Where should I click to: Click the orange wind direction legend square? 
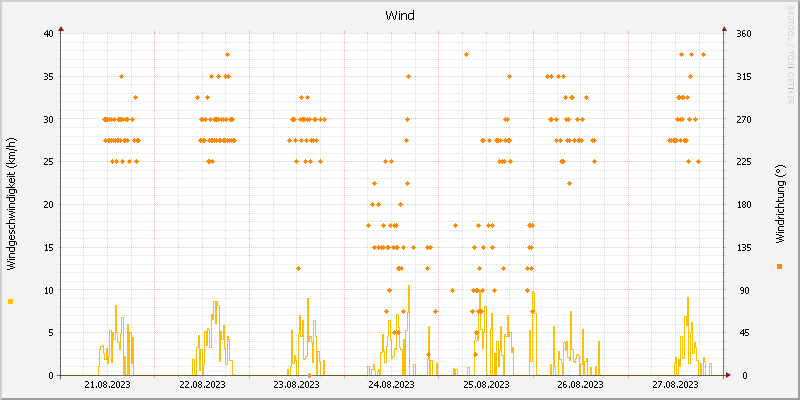click(x=779, y=266)
